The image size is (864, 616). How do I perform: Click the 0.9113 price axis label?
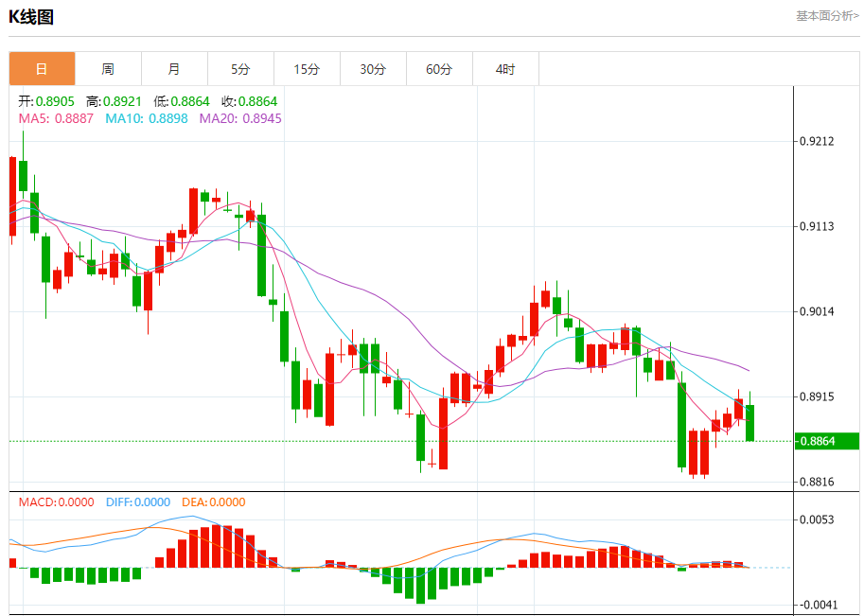pyautogui.click(x=817, y=226)
